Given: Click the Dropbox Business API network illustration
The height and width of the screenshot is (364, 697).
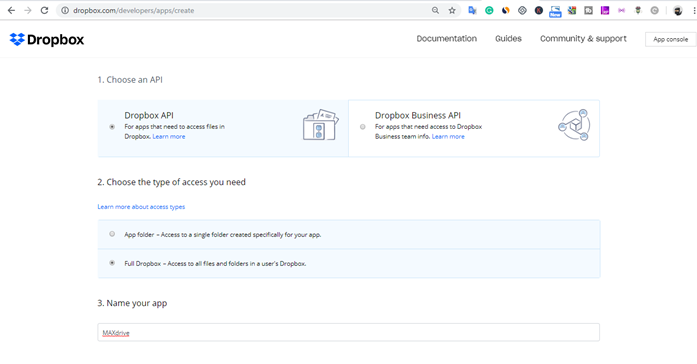Looking at the screenshot, I should click(574, 125).
